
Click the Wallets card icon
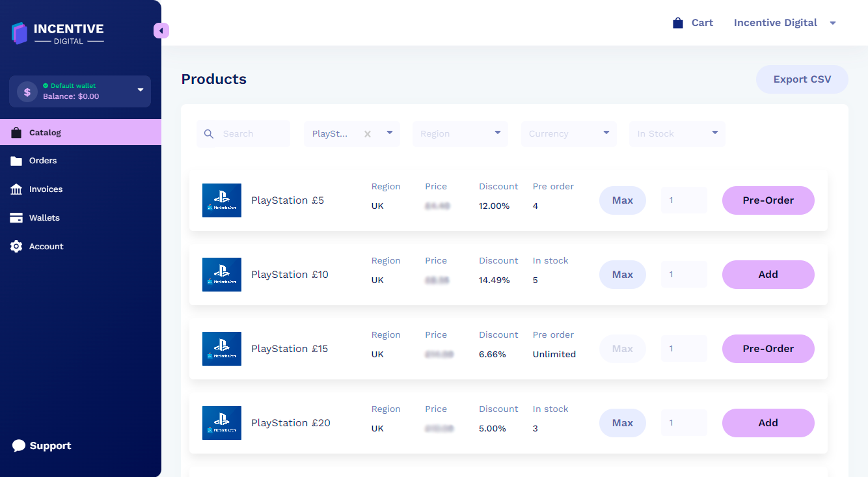click(x=16, y=218)
